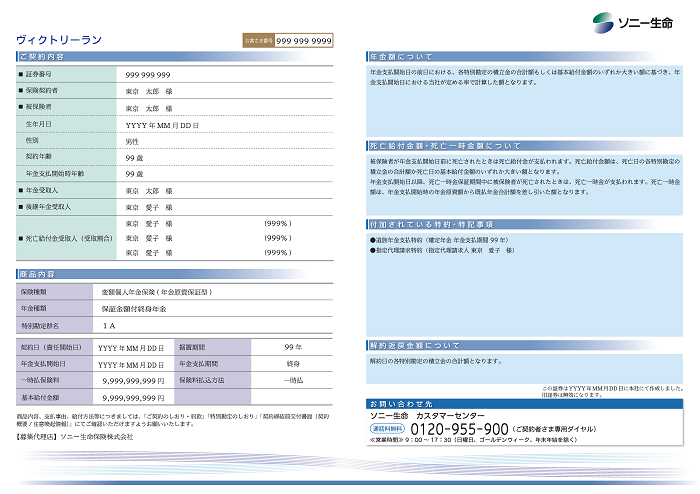The image size is (700, 494).
Task: Click the 遺族年金支払特約 bullet line
Action: 439,240
